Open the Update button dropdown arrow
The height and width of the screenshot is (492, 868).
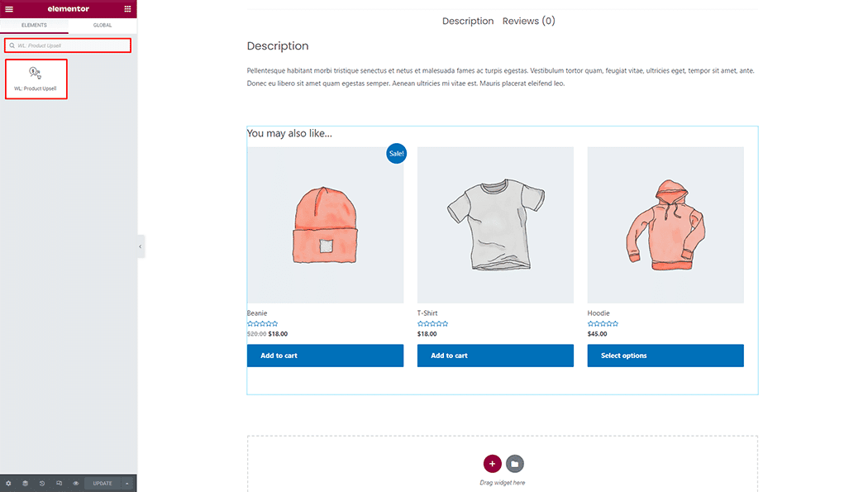(126, 483)
